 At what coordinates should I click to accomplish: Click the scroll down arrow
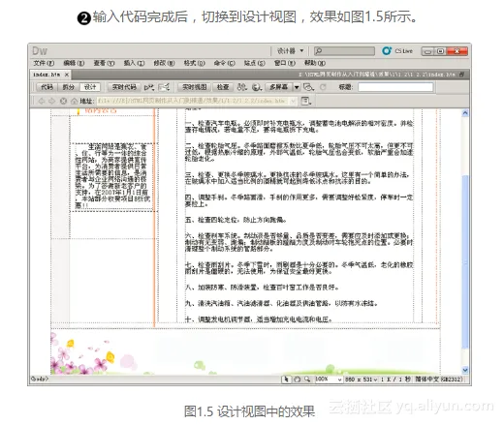click(x=465, y=370)
